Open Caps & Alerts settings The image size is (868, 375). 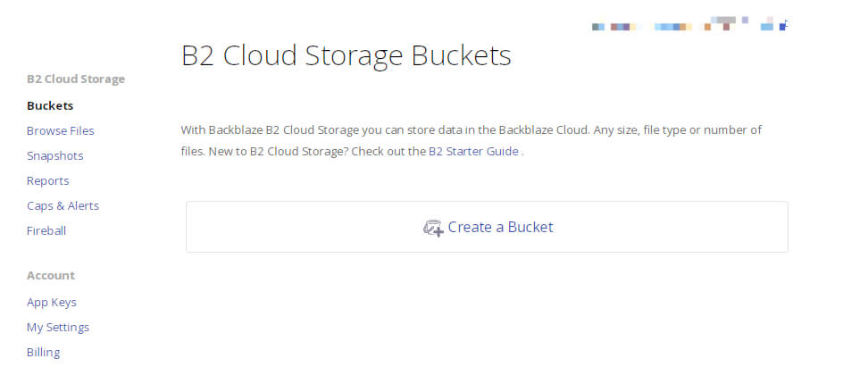(63, 205)
